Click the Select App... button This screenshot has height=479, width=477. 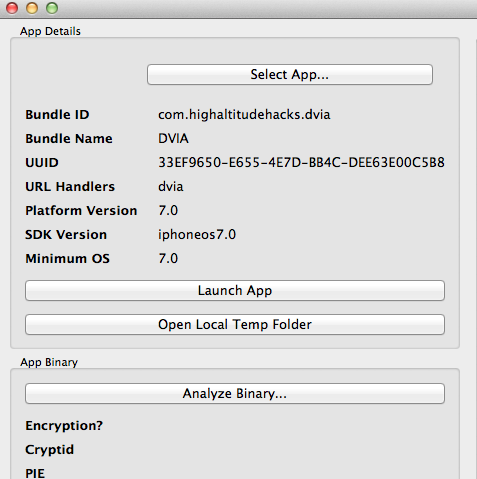coord(290,74)
